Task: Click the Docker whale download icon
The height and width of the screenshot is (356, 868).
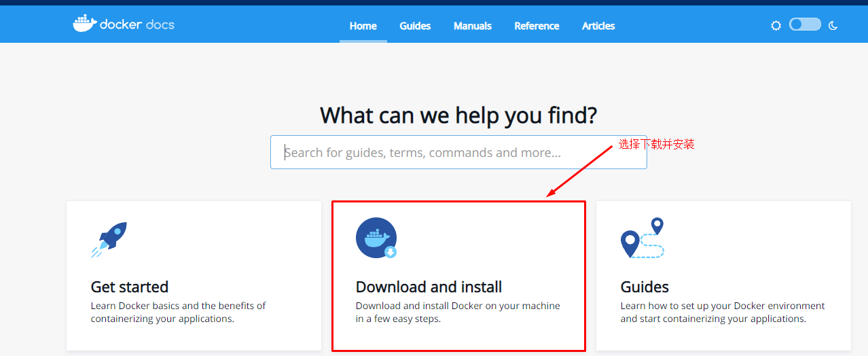Action: [376, 238]
